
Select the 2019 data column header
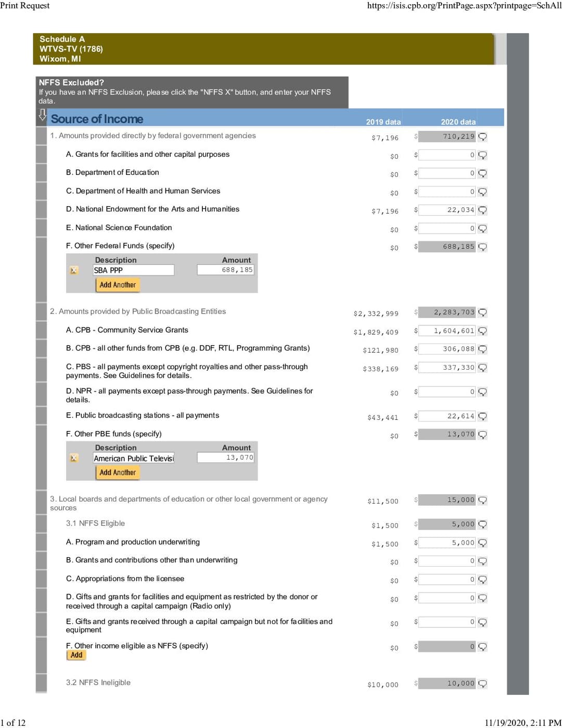click(383, 122)
